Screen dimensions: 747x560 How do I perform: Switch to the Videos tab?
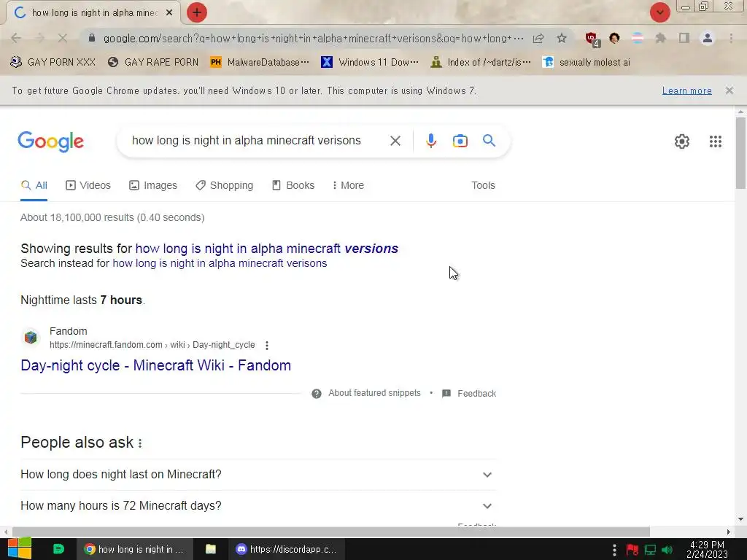88,185
